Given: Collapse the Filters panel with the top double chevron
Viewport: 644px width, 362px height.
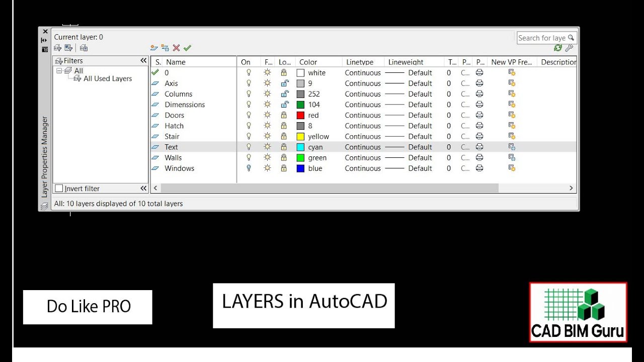Looking at the screenshot, I should [x=143, y=60].
